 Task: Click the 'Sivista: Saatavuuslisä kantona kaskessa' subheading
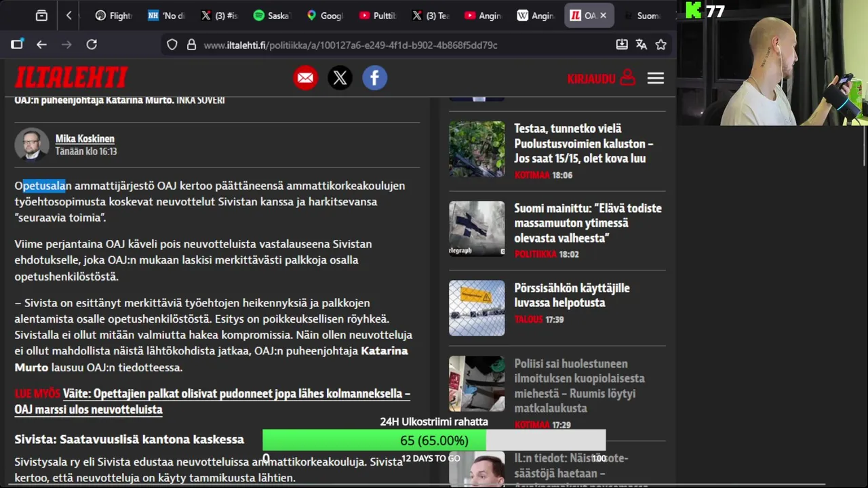pos(130,439)
